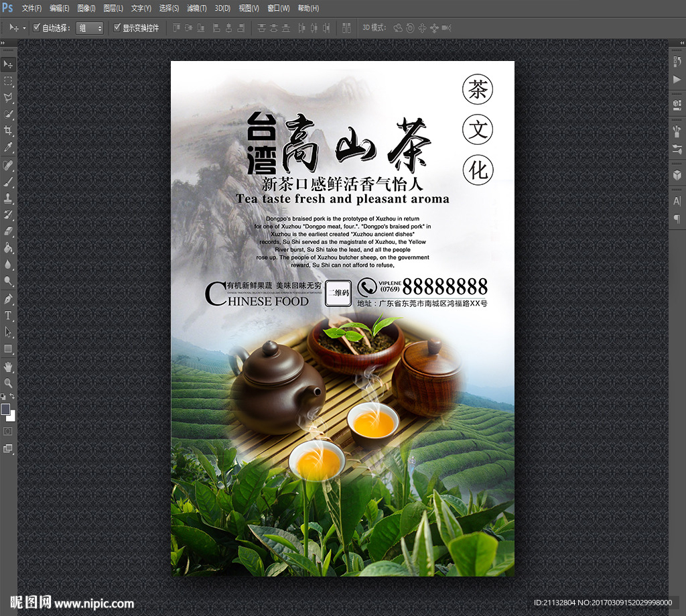Open the 图层(L) menu
Viewport: 686px width, 616px height.
113,8
